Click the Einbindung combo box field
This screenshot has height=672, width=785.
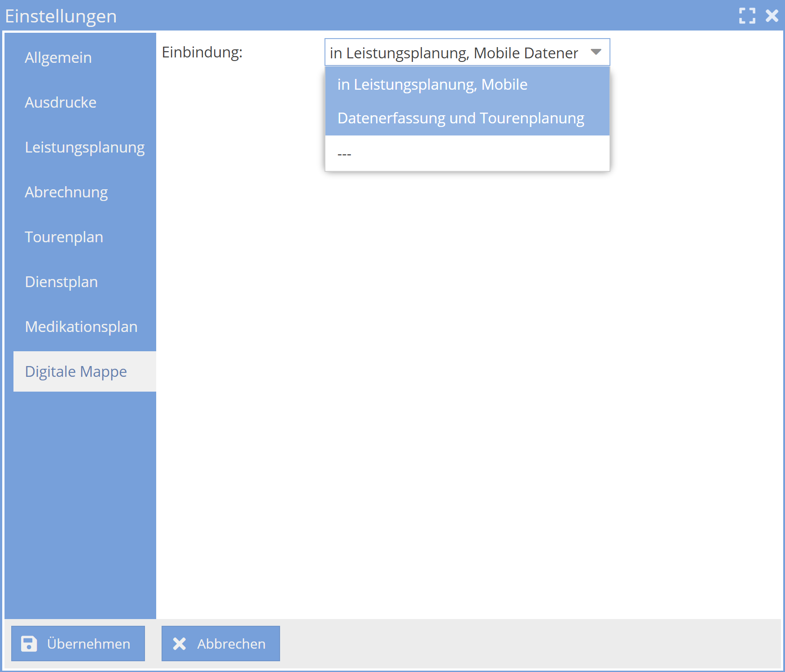[453, 52]
